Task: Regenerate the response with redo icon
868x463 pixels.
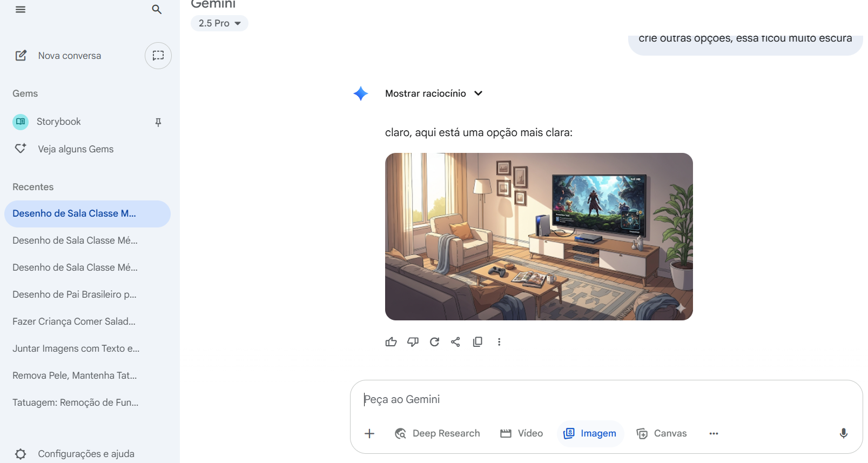Action: (x=434, y=342)
